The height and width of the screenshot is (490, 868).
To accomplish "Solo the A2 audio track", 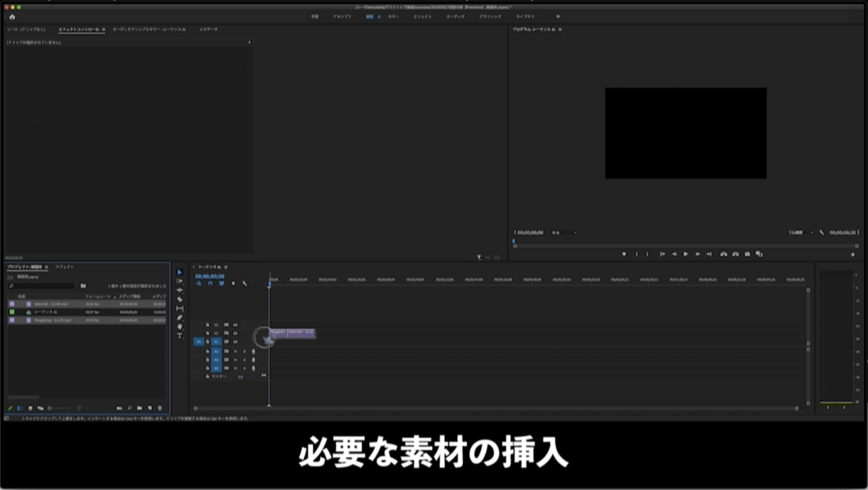I will (x=244, y=360).
